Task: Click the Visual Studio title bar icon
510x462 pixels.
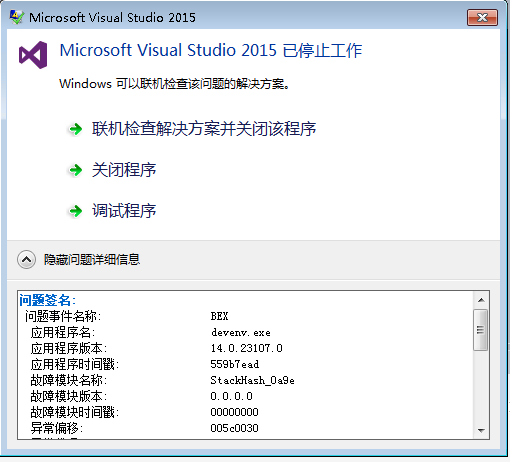Action: 16,17
